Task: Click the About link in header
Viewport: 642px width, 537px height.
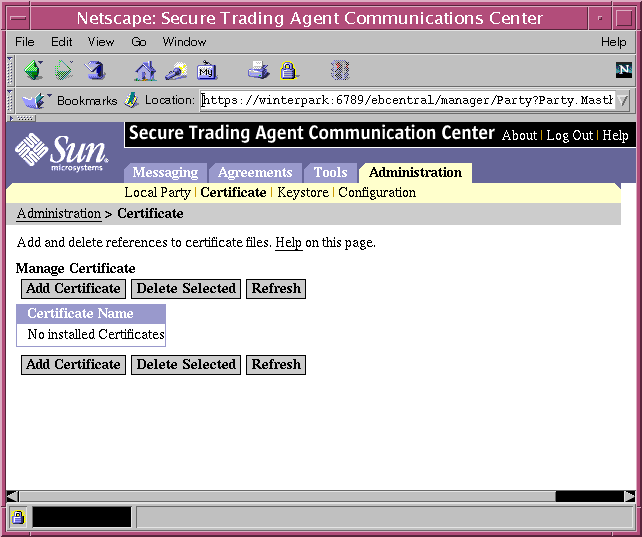Action: point(519,135)
